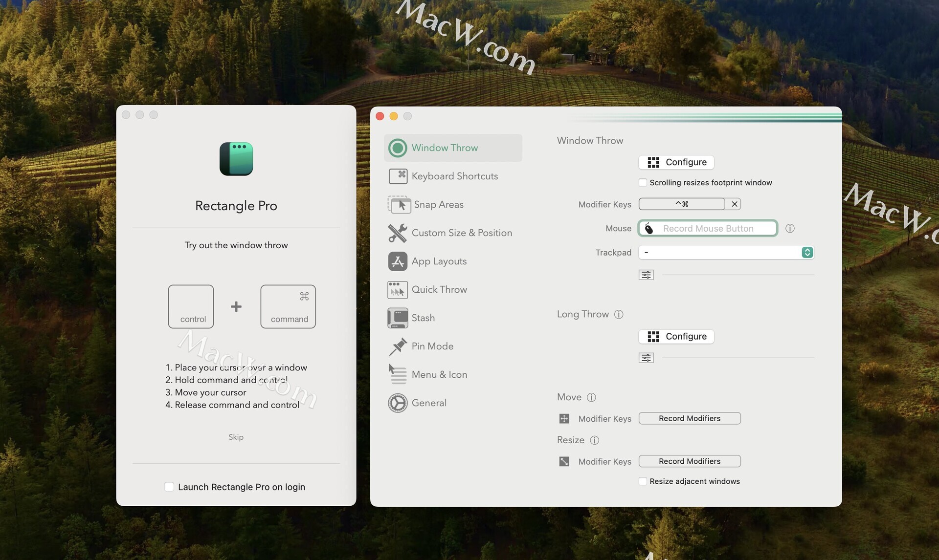Open the sliders options under Window Throw Trackpad
Screen dimensions: 939x560
coord(646,275)
